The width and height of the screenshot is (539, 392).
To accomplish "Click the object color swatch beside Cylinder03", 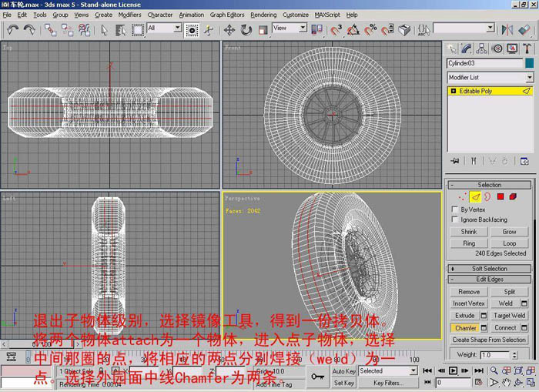I will (529, 63).
